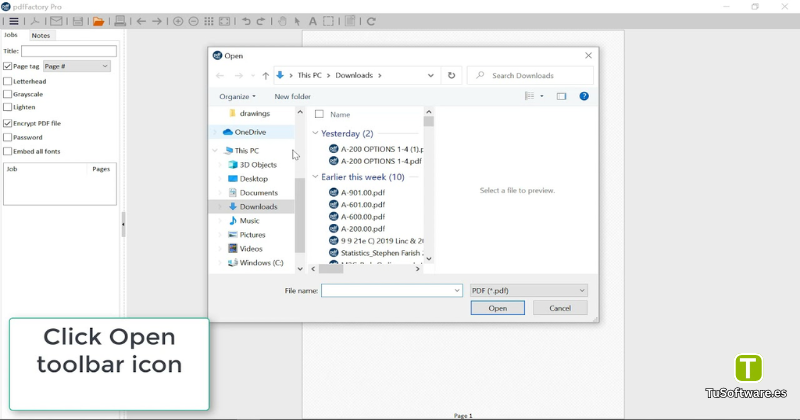
Task: Click the Adobe PDF view toolbar icon
Action: click(x=35, y=21)
